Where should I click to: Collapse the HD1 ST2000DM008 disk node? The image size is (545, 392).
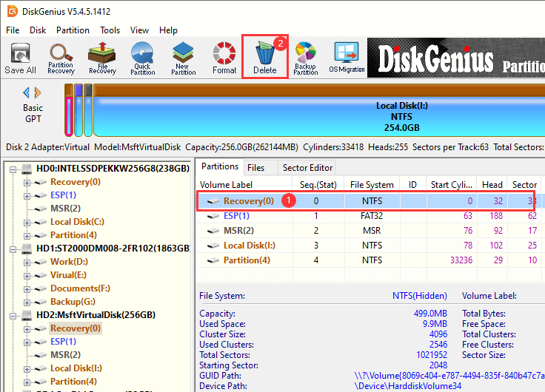tap(14, 249)
